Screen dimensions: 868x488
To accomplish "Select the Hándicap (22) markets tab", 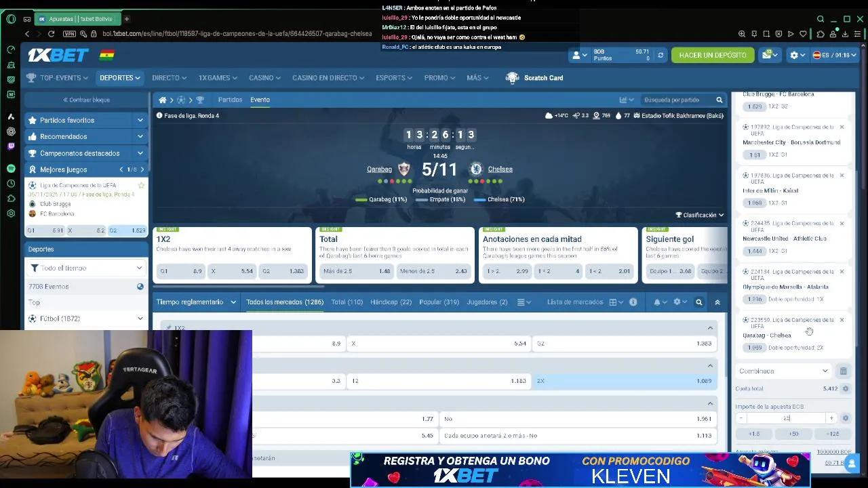I will [391, 302].
